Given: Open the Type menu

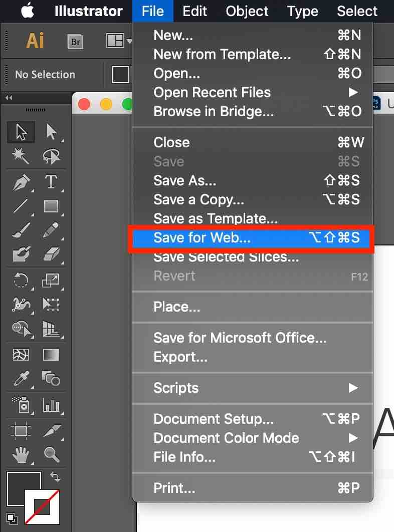Looking at the screenshot, I should (x=303, y=11).
